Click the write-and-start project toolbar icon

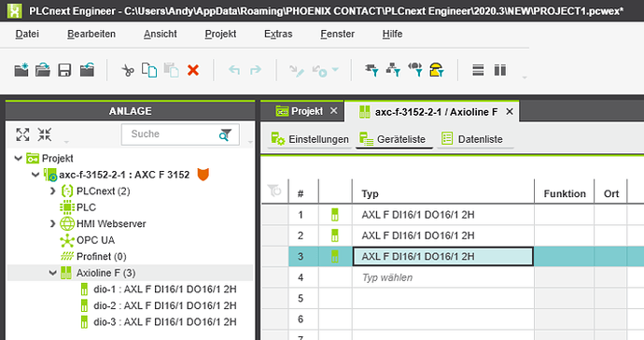click(x=297, y=71)
